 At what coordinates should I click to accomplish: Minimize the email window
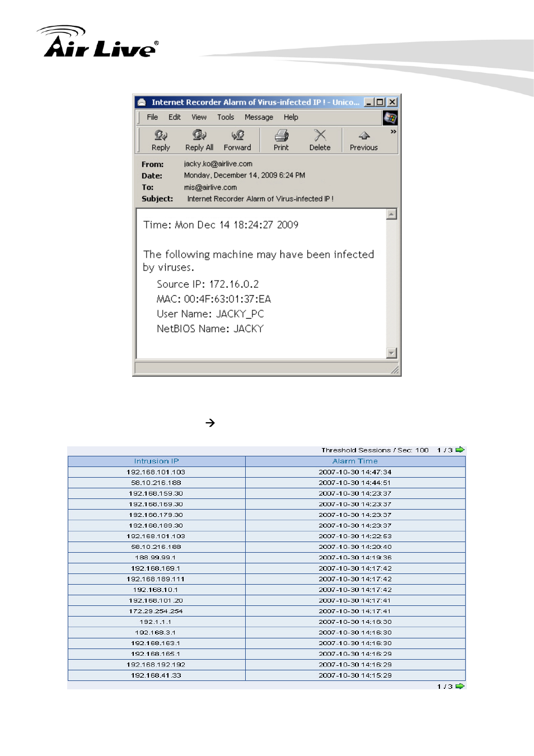click(369, 102)
